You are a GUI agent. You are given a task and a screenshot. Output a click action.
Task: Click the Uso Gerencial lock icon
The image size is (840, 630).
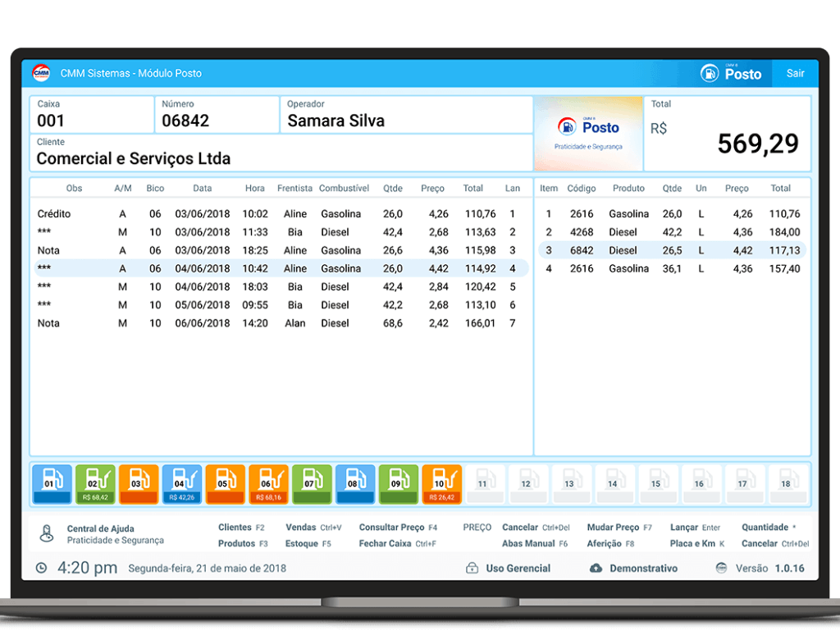pos(472,568)
